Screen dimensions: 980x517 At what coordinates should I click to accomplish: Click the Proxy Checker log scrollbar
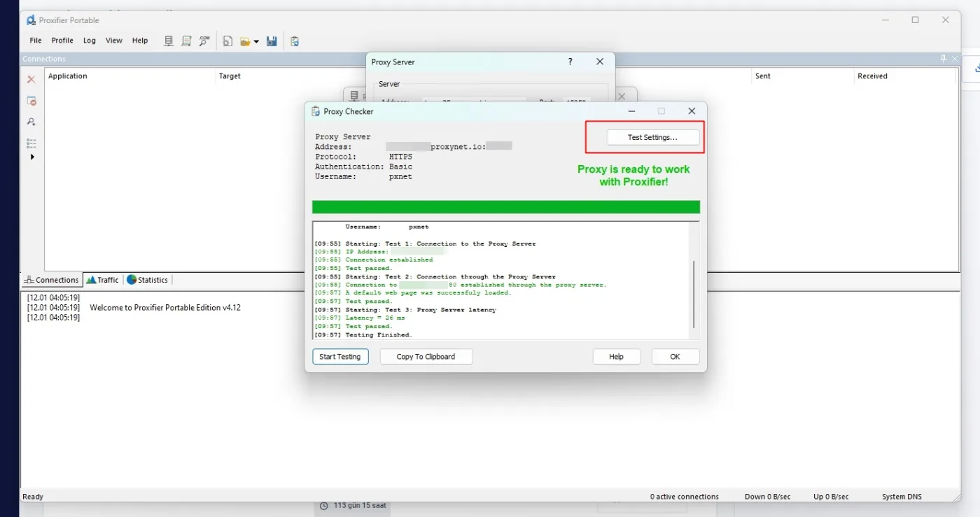[x=694, y=294]
